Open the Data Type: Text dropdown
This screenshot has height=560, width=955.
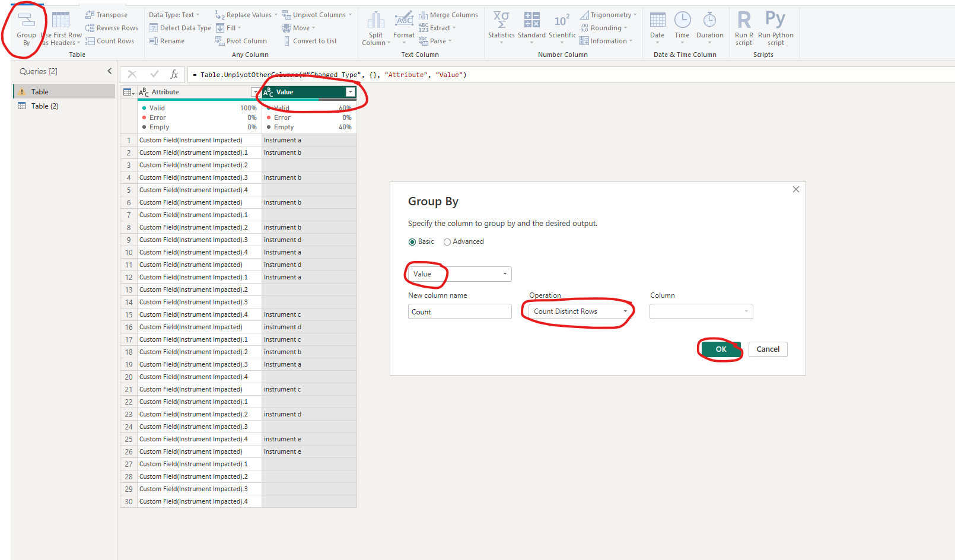(174, 15)
